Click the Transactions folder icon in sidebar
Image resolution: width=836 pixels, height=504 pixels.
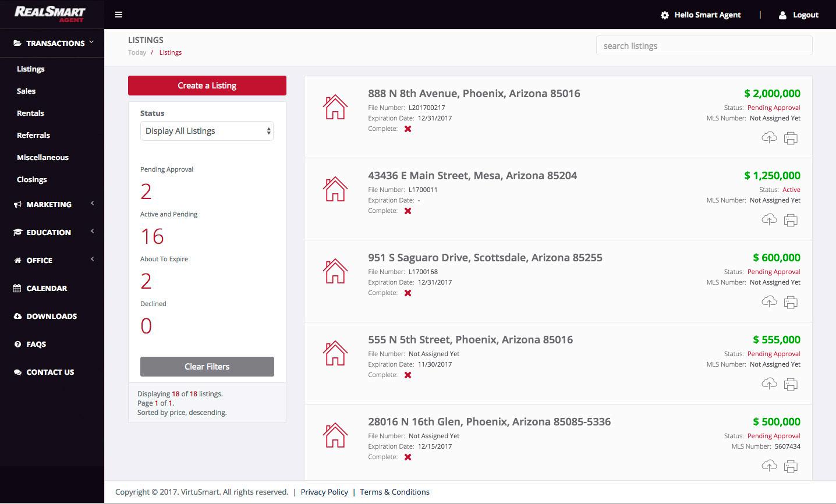coord(17,43)
